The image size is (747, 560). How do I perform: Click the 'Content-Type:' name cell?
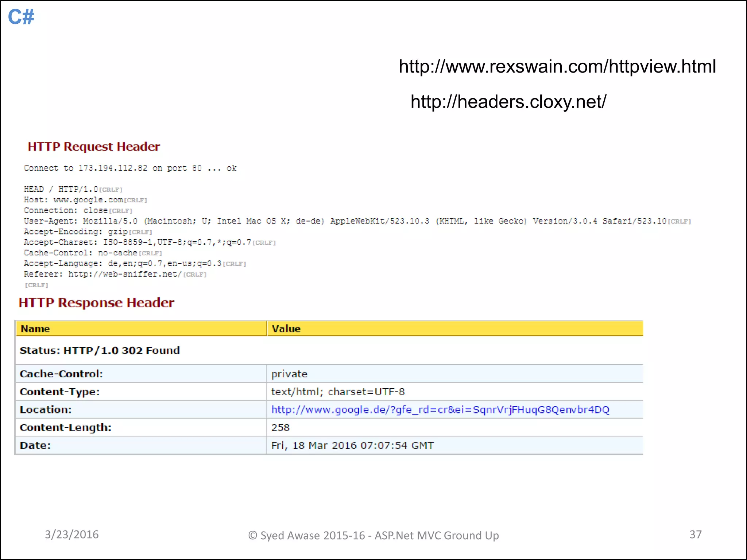141,392
